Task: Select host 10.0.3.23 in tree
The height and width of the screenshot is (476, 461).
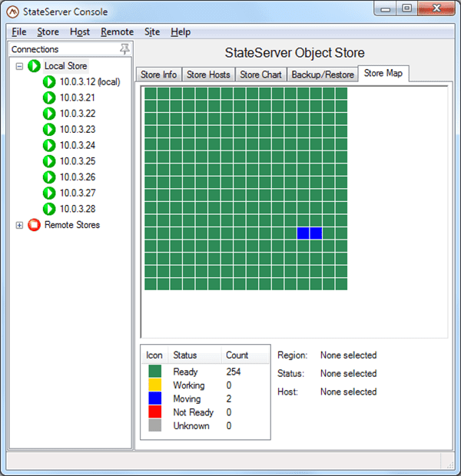Action: 78,129
